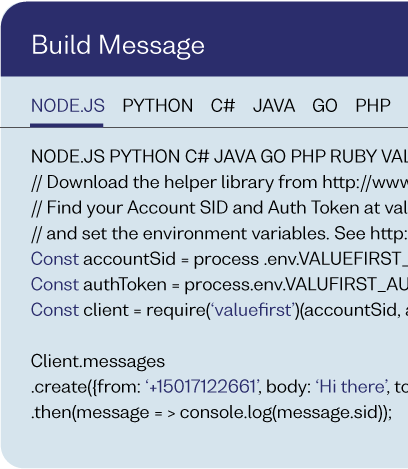Click the 'valuefirst' string in require call

pyautogui.click(x=253, y=310)
